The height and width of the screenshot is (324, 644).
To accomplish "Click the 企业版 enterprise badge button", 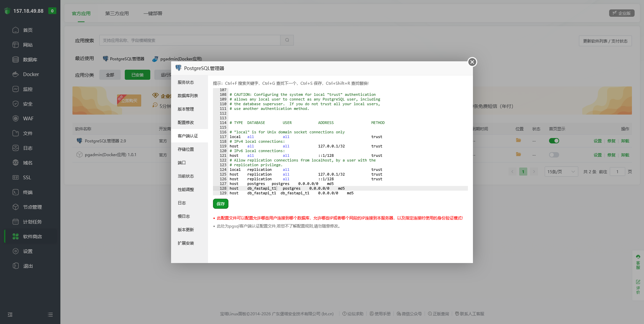I will coord(622,13).
